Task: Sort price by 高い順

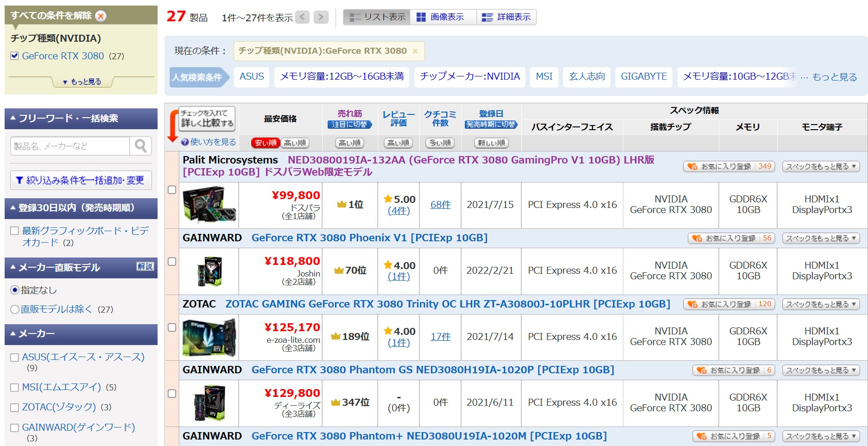Action: tap(294, 143)
